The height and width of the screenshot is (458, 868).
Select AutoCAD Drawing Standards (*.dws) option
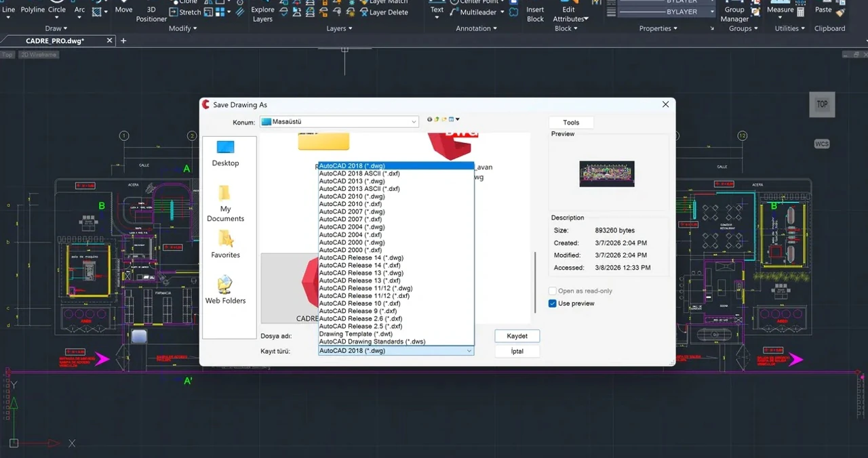tap(396, 341)
